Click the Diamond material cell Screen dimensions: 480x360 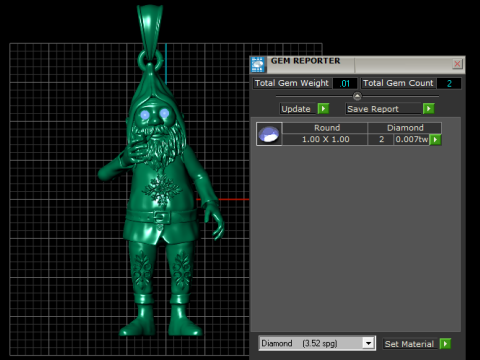pyautogui.click(x=405, y=128)
